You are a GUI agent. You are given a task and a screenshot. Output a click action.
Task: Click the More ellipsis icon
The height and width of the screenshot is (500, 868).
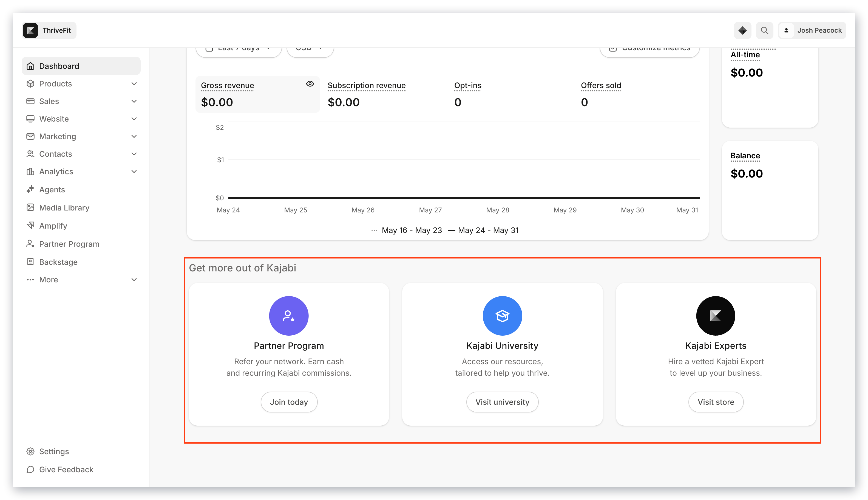(30, 280)
